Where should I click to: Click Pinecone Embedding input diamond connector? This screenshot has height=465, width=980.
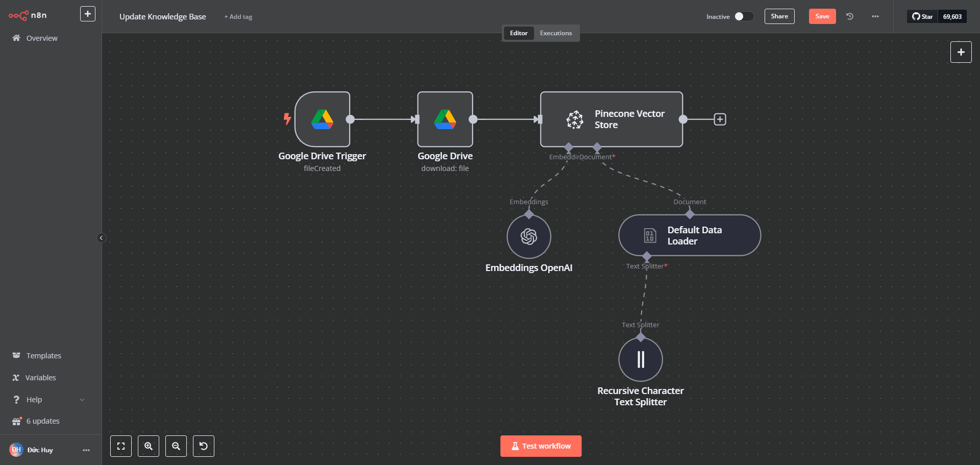[569, 148]
